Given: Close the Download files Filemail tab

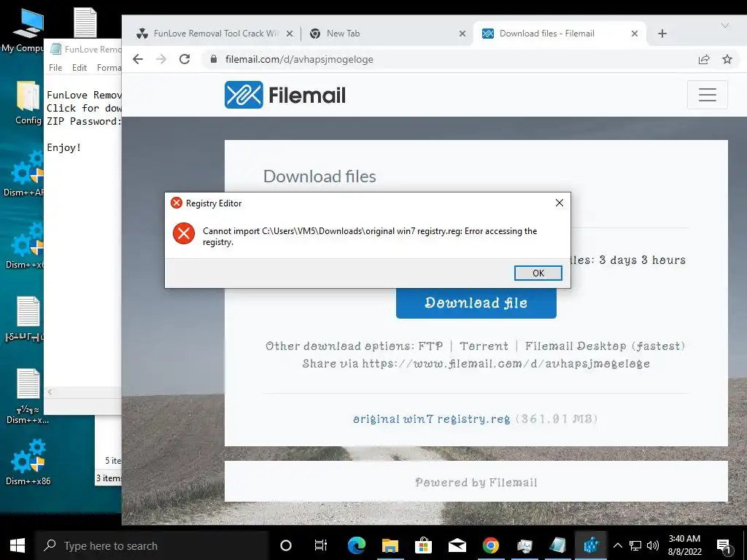Looking at the screenshot, I should 635,34.
